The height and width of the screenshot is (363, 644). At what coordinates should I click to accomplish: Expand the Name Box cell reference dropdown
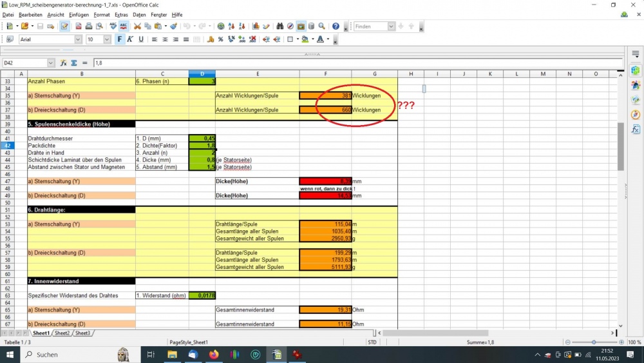(x=51, y=63)
